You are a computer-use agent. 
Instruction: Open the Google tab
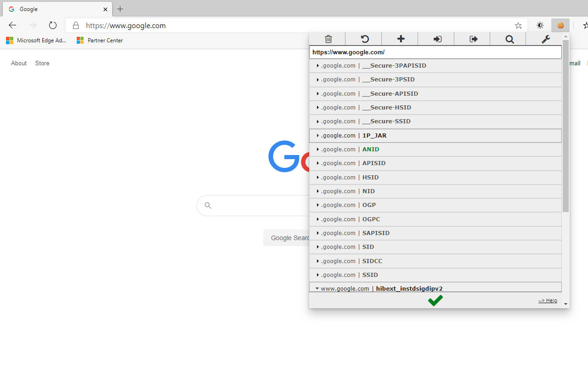(57, 9)
